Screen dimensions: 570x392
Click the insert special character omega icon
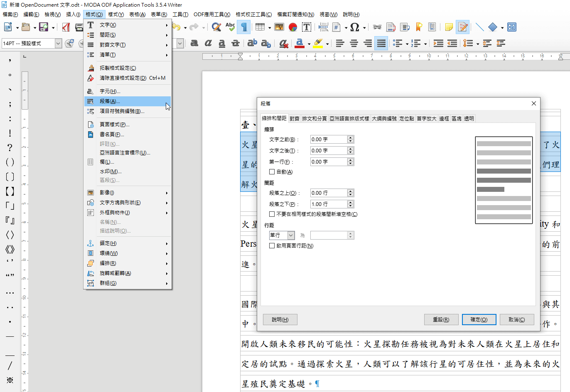354,27
